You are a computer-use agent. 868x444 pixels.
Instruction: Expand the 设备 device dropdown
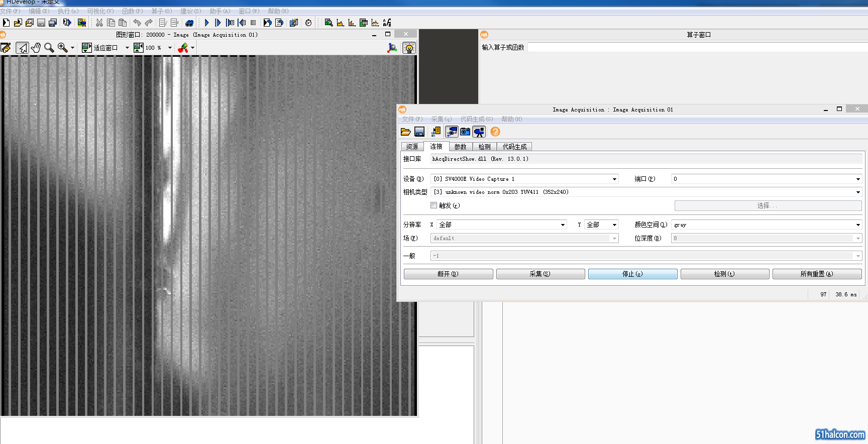tap(614, 179)
